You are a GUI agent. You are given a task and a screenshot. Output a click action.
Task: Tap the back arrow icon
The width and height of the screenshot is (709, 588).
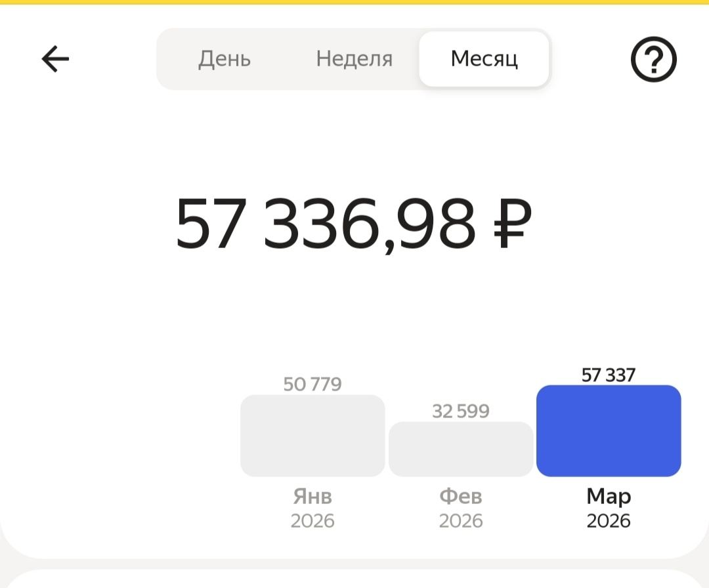[x=55, y=58]
